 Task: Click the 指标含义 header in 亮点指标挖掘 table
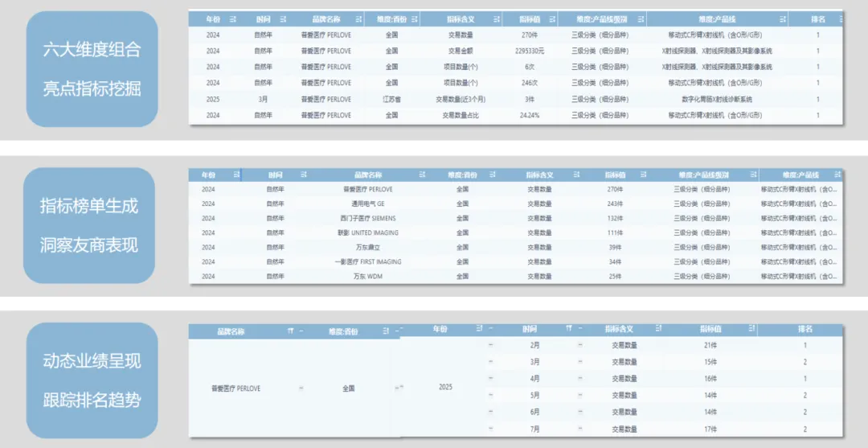(x=461, y=18)
